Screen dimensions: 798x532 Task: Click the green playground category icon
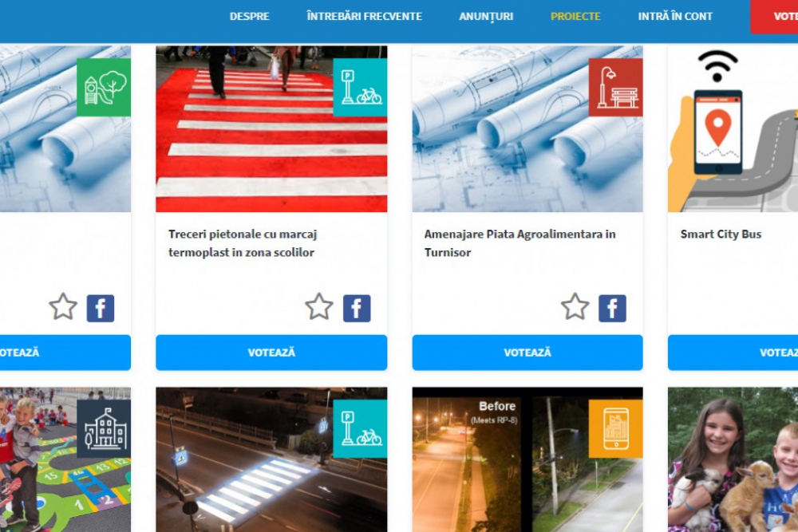(x=104, y=88)
